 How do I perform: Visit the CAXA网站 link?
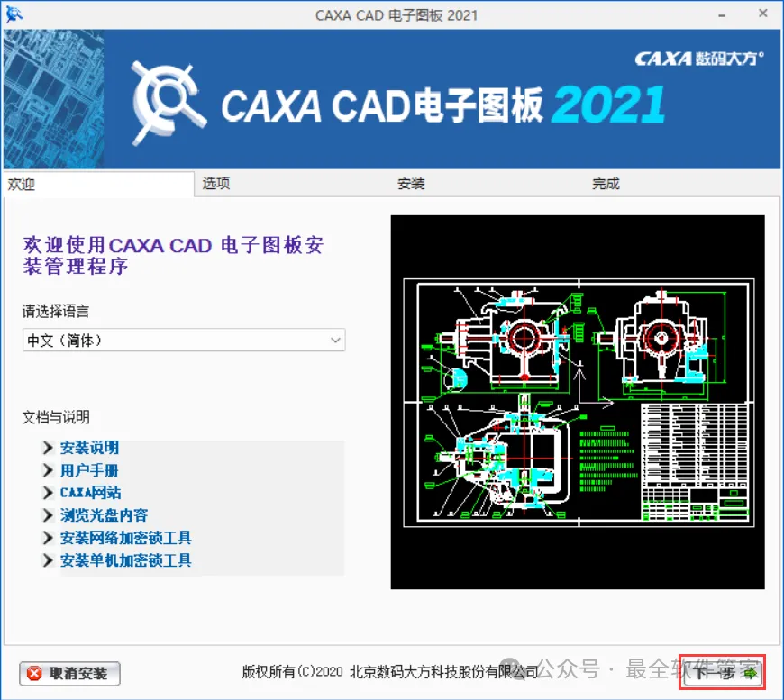point(90,493)
